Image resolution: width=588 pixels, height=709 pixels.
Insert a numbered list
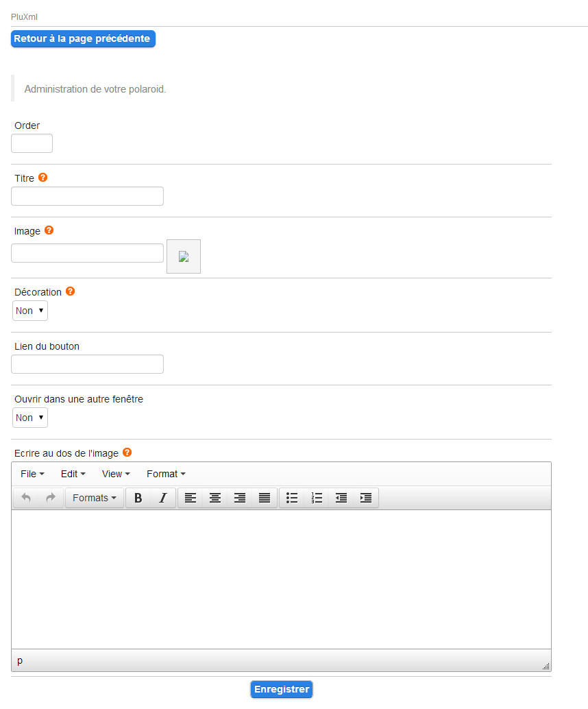click(317, 498)
